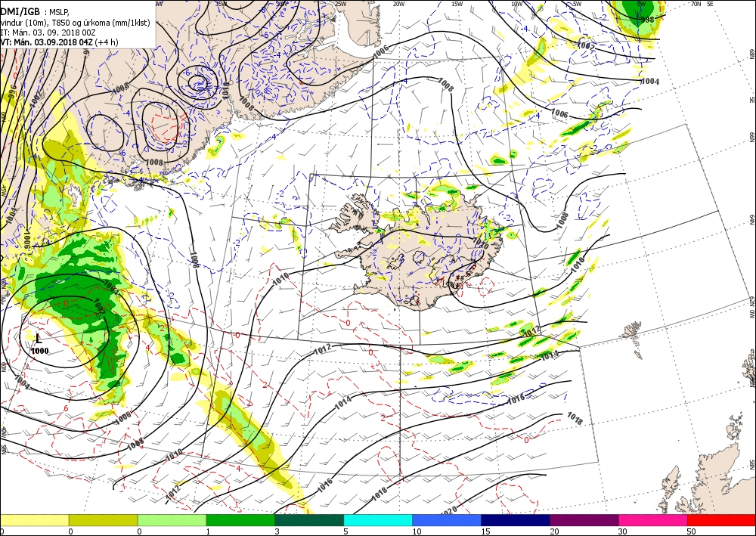
Task: Click the "25W" longitude label
Action: tap(340, 4)
